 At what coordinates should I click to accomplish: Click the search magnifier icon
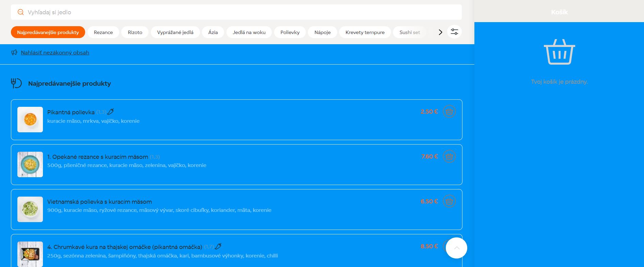click(x=20, y=12)
